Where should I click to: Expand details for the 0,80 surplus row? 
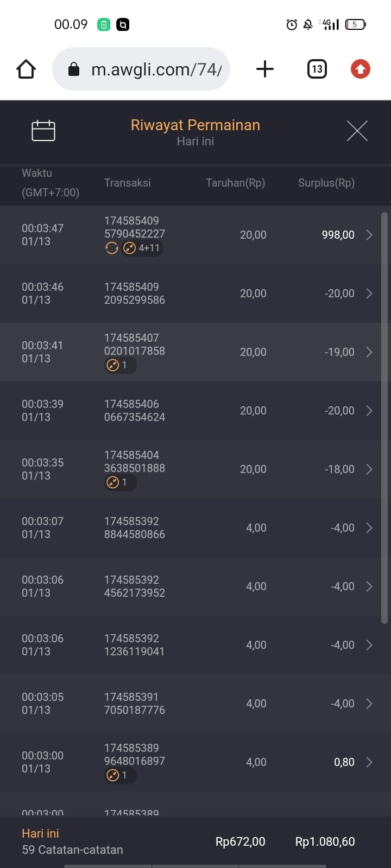[x=369, y=762]
